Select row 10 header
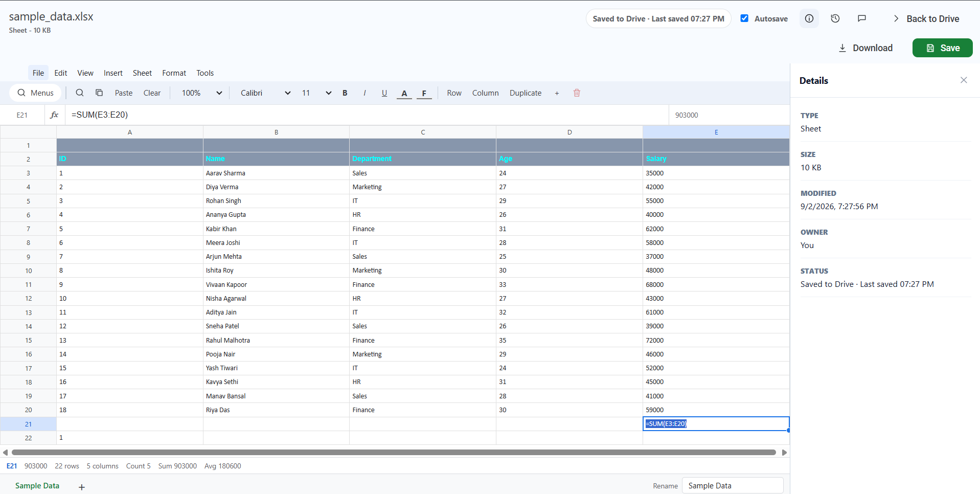980x494 pixels. click(x=28, y=271)
